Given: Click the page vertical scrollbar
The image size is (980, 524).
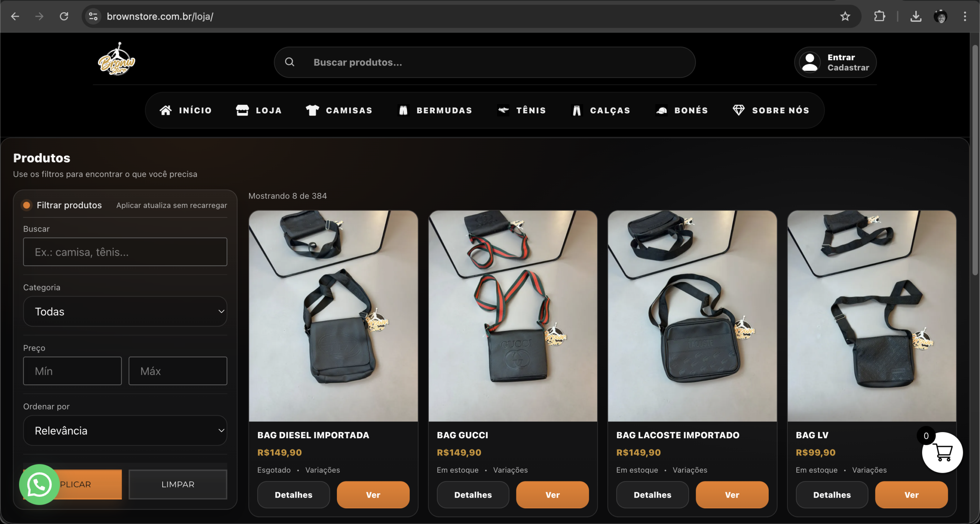Looking at the screenshot, I should click(x=975, y=160).
